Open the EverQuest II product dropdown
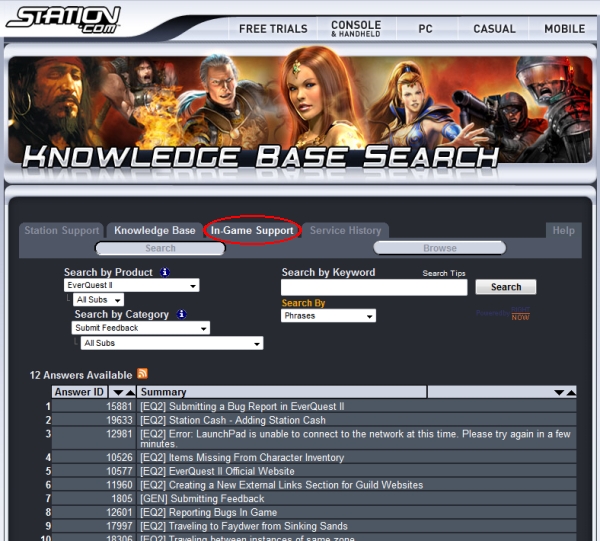Viewport: 600px width, 541px height. click(x=132, y=285)
